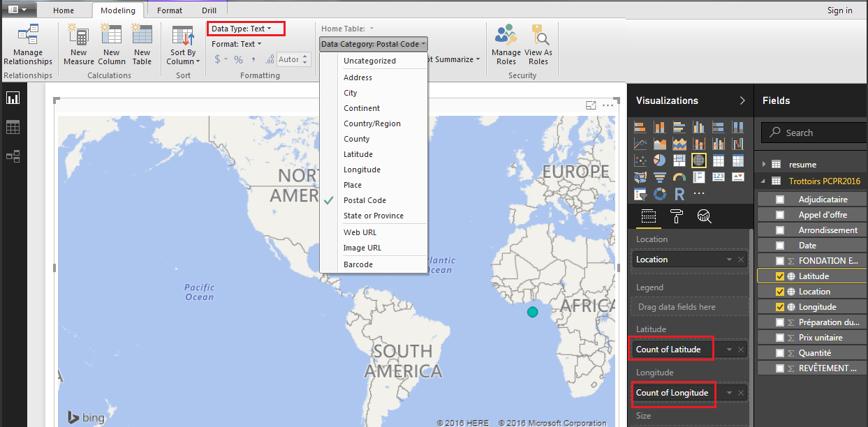868x427 pixels.
Task: Check the Quantité field checkbox
Action: click(780, 353)
